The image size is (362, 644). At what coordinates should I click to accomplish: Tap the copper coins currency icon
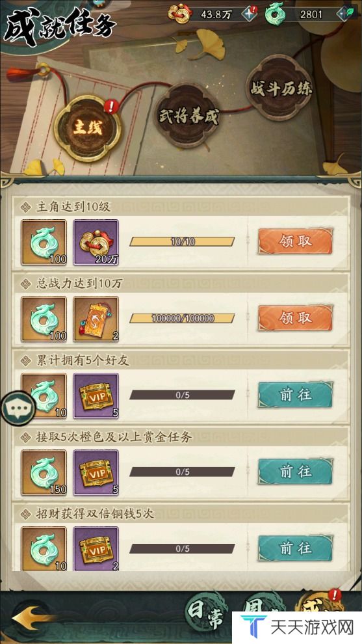[x=180, y=13]
